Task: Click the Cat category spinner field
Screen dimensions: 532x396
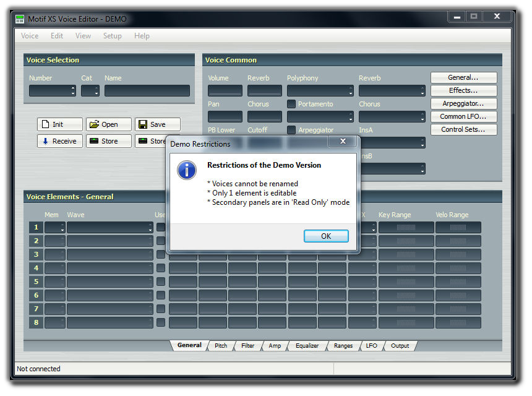Action: pos(90,90)
